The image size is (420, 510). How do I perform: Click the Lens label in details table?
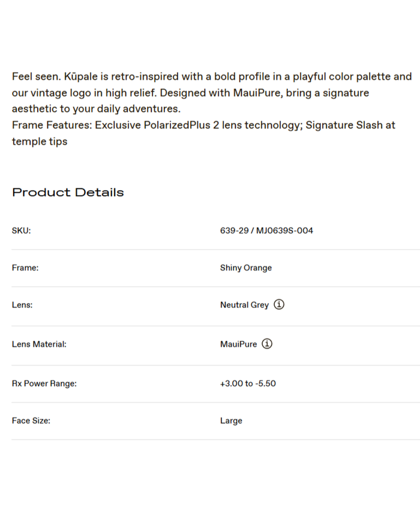coord(22,305)
